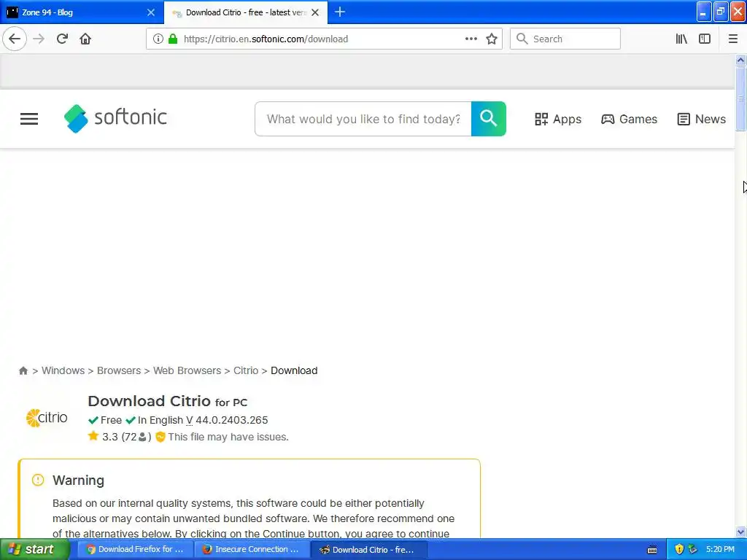Click the Softonic green search button
This screenshot has height=560, width=747.
pos(488,119)
